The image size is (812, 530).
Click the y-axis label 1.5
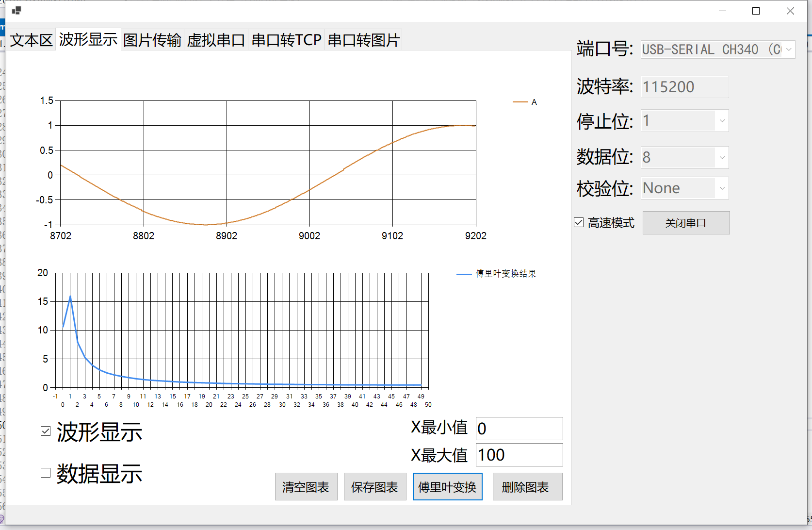tap(47, 100)
